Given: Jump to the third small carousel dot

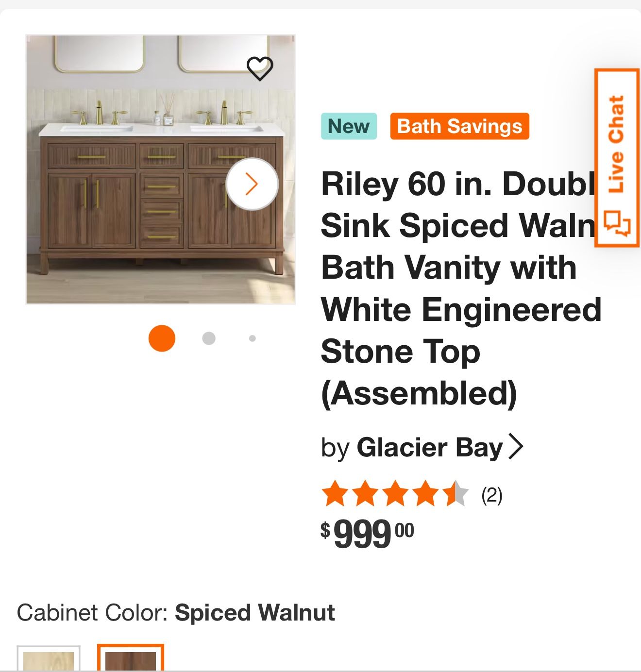Looking at the screenshot, I should tap(252, 338).
